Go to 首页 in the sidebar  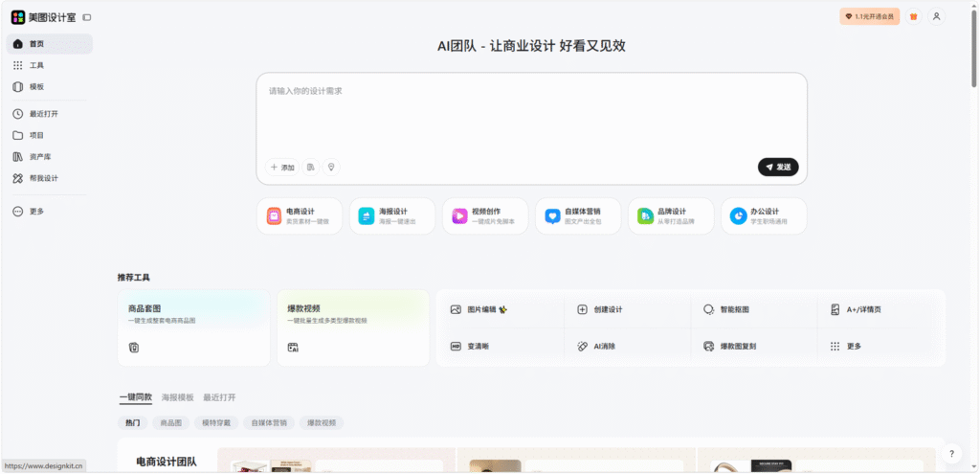click(50, 44)
